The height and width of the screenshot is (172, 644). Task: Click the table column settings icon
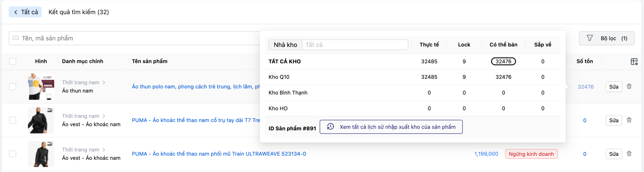634,62
